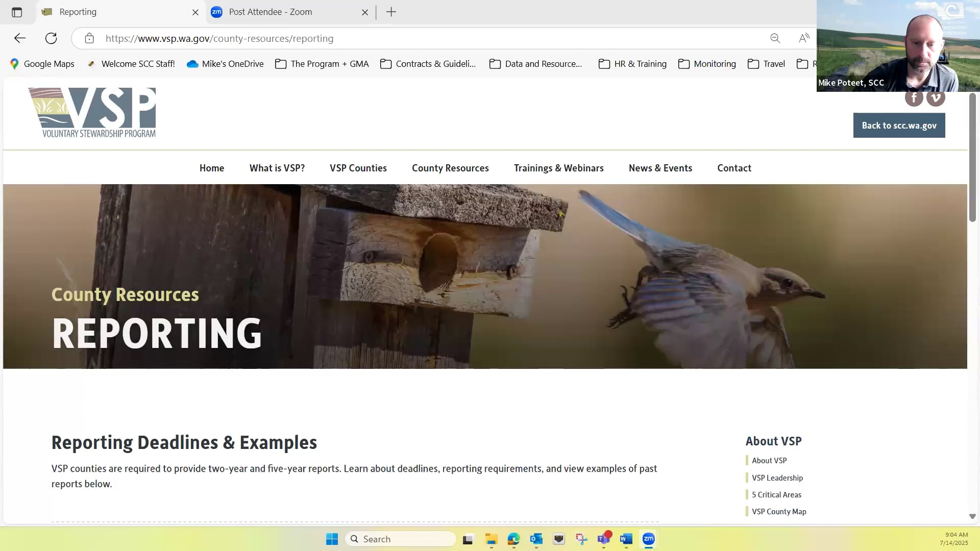
Task: Open Outlook from the taskbar
Action: coord(536,539)
